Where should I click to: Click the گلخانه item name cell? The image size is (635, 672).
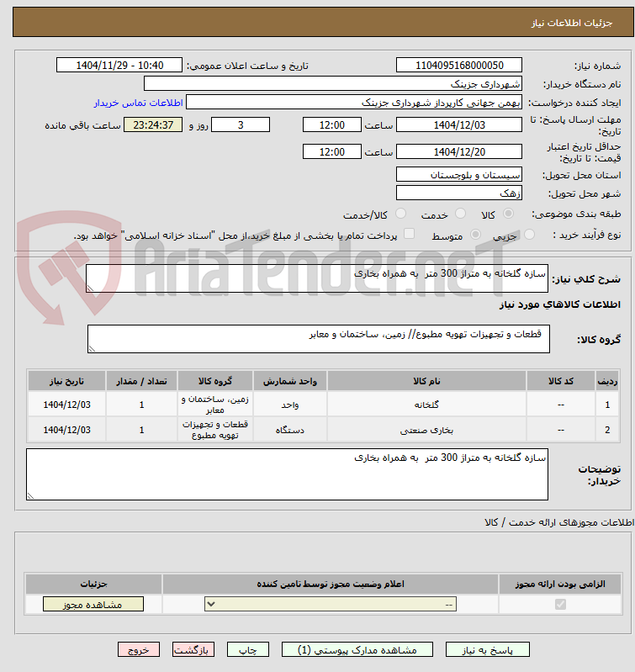426,405
